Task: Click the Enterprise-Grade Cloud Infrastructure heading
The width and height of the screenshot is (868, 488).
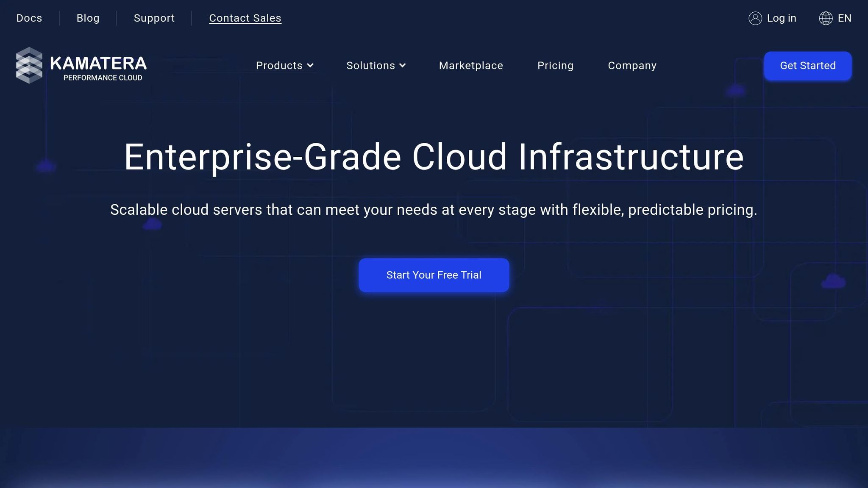Action: (434, 157)
